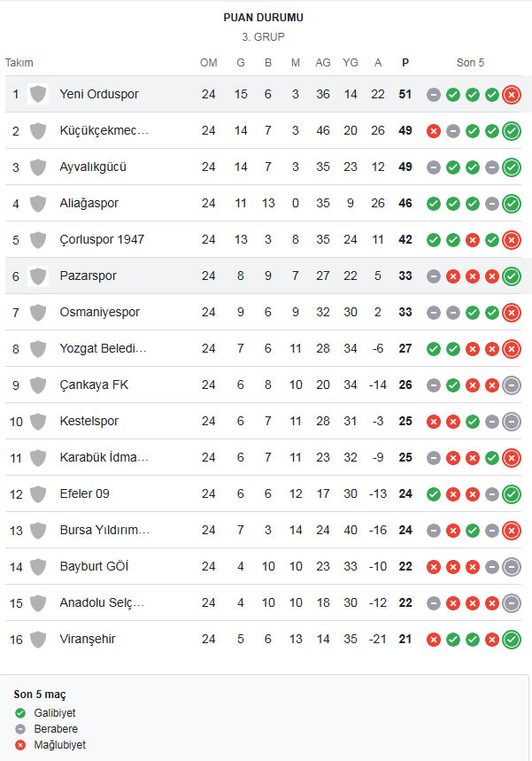Click Yeni Orduspor team crest icon

[x=38, y=94]
